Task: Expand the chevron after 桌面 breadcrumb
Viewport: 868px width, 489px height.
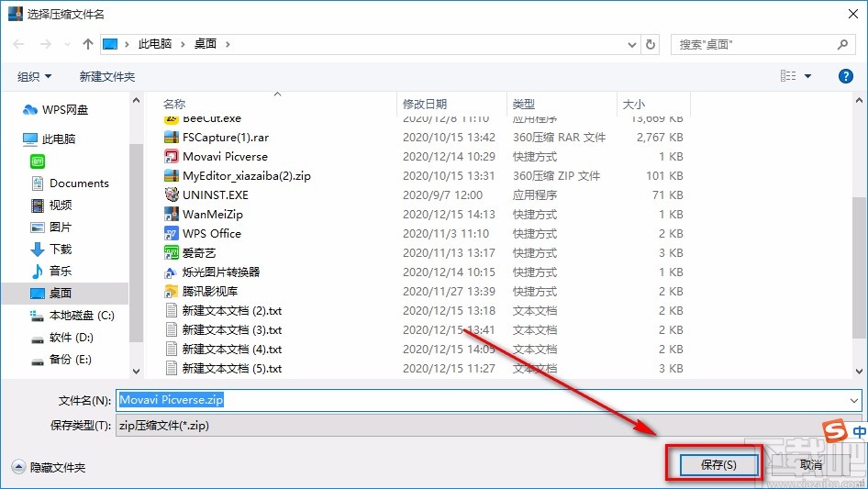Action: pos(228,44)
